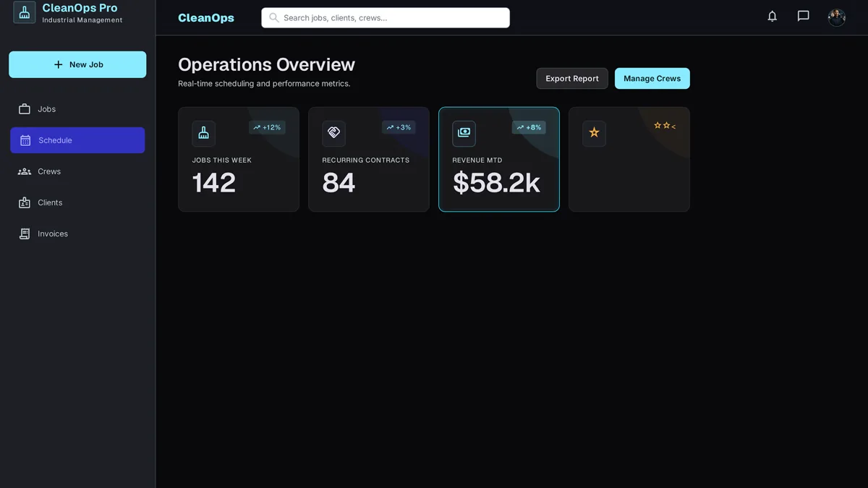Export Report
Screen dimensions: 868x488
(572, 78)
